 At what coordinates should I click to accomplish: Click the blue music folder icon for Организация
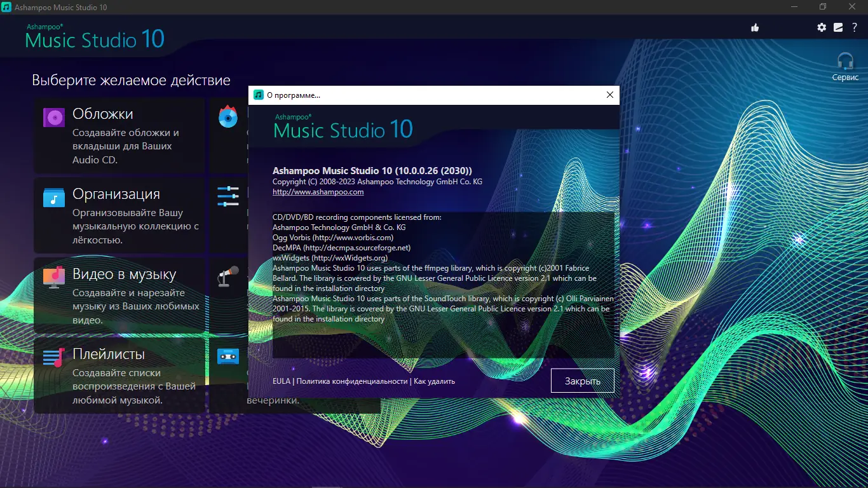[54, 198]
